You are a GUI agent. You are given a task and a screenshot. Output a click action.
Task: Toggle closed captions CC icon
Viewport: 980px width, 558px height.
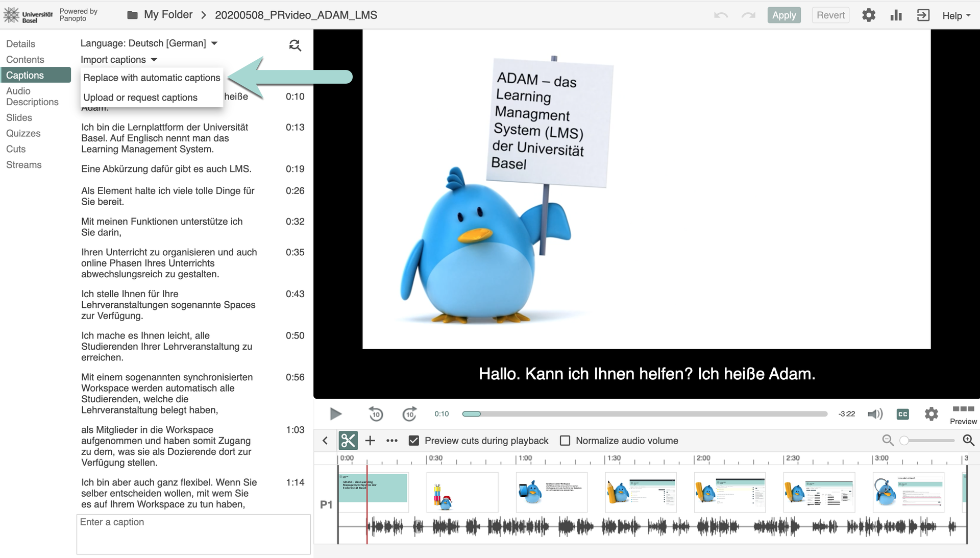click(902, 414)
